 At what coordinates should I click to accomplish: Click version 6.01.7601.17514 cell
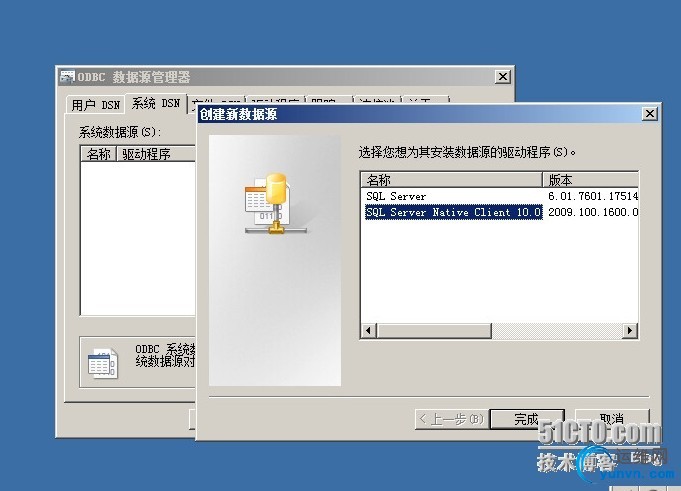pos(592,196)
